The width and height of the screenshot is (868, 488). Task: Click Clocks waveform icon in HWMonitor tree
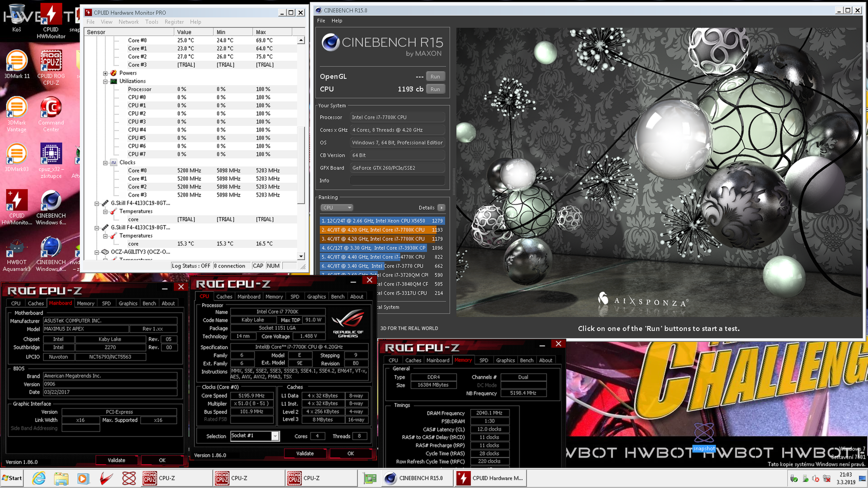(113, 162)
